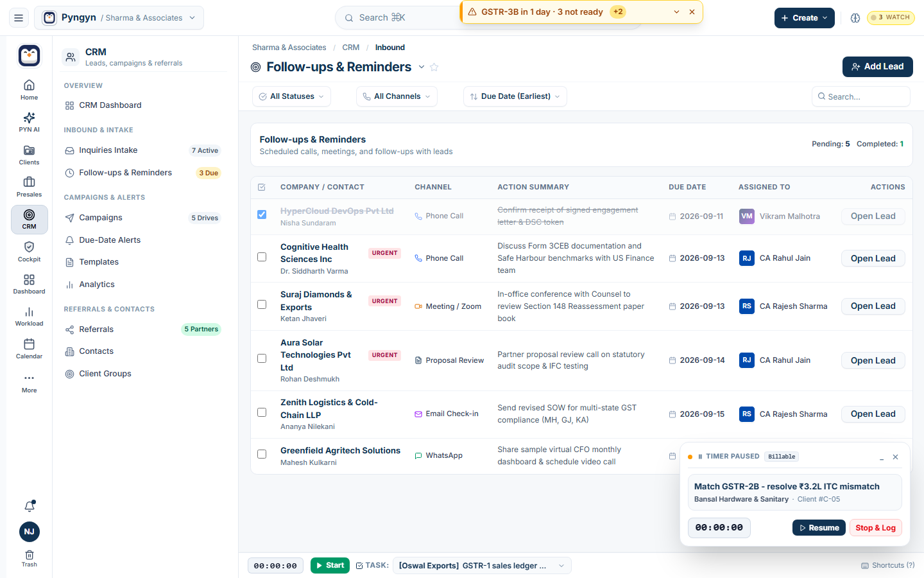The height and width of the screenshot is (578, 924).
Task: Click Stop & Log on timer
Action: click(x=875, y=528)
